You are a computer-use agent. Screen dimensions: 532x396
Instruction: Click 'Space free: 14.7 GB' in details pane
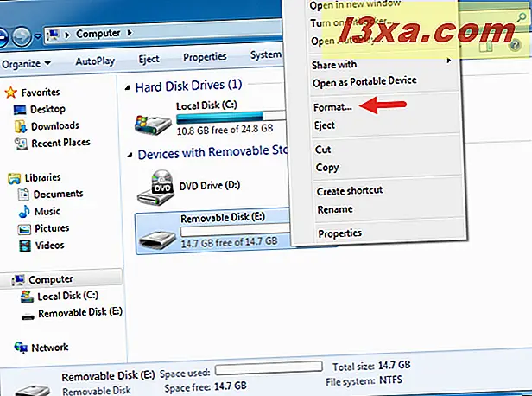coord(206,387)
